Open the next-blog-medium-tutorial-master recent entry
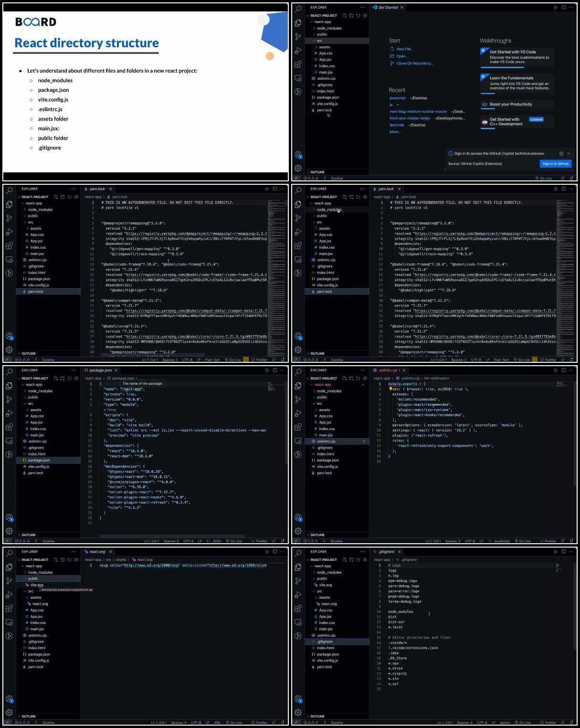This screenshot has width=580, height=728. pyautogui.click(x=418, y=112)
